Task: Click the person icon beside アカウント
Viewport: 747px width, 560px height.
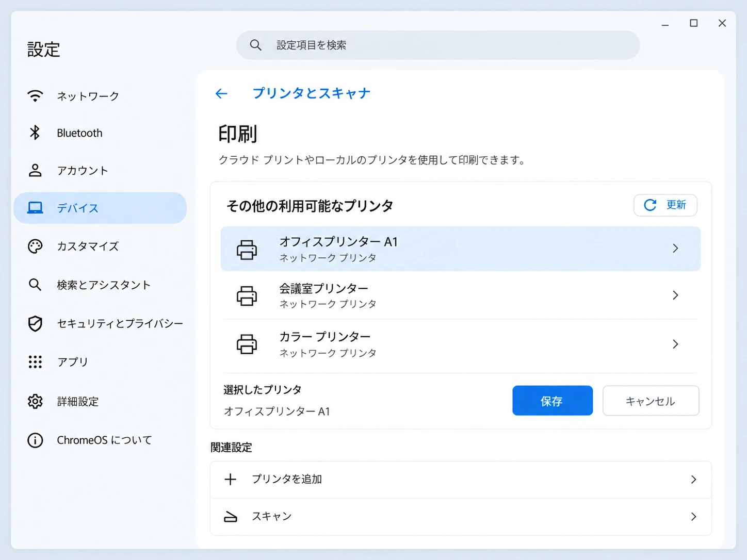Action: (35, 171)
